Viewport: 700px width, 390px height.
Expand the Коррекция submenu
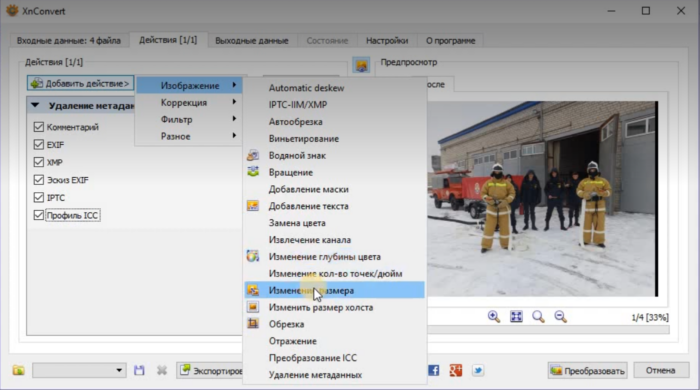click(189, 102)
